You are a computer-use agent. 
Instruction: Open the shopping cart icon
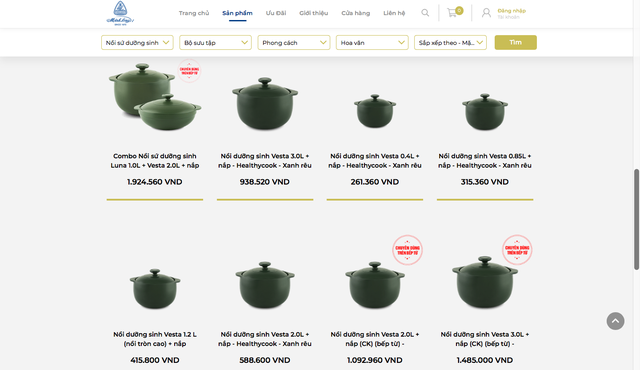(452, 13)
